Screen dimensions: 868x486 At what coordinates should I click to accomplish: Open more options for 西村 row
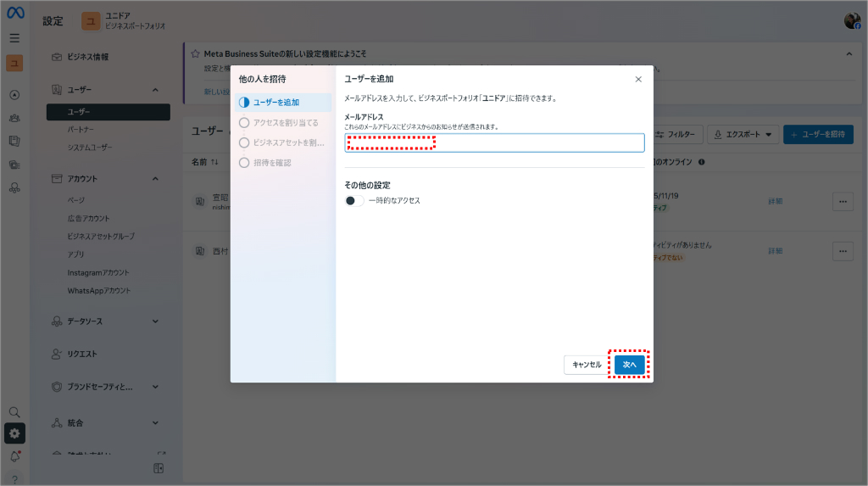pyautogui.click(x=843, y=252)
